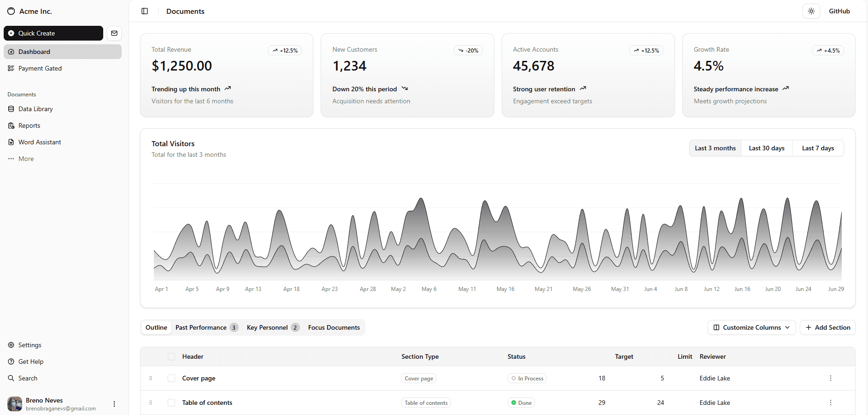The height and width of the screenshot is (415, 868).
Task: Click the light/dark theme sun icon
Action: pyautogui.click(x=811, y=11)
